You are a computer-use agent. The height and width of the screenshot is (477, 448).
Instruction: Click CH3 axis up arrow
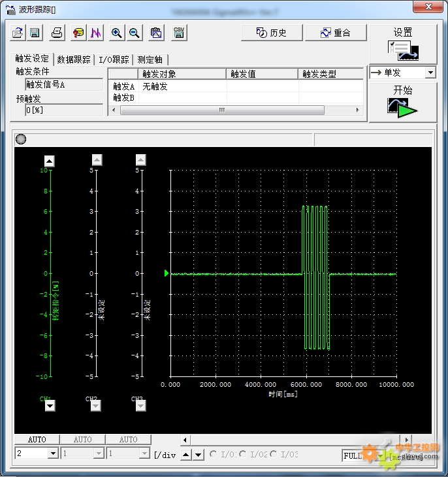coord(140,159)
